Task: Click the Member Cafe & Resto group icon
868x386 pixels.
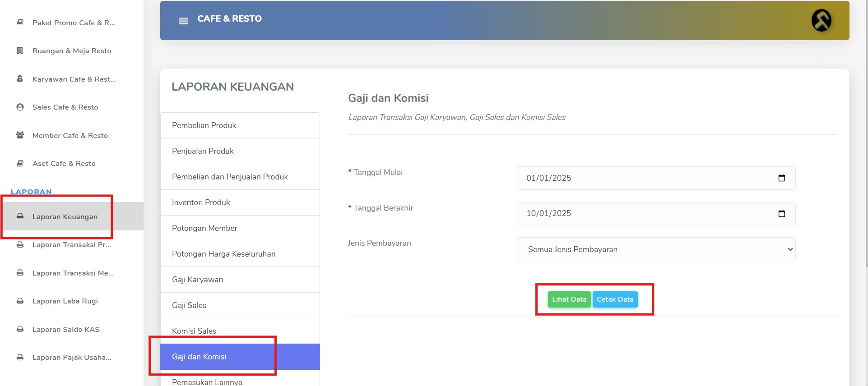Action: [x=20, y=135]
